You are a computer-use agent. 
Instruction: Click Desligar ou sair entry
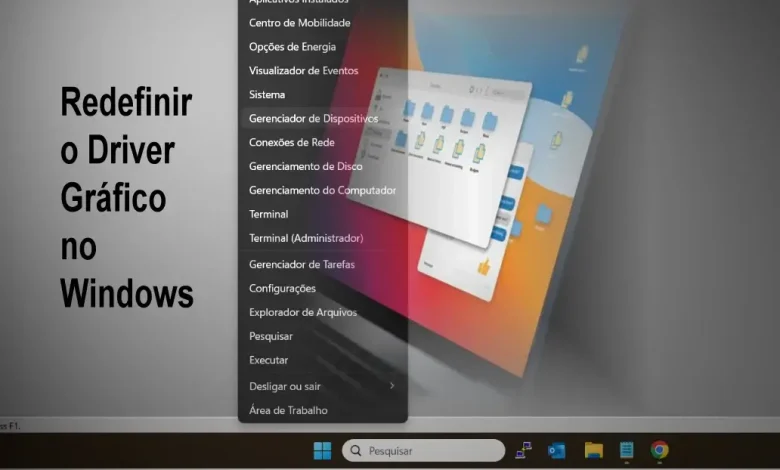(323, 386)
